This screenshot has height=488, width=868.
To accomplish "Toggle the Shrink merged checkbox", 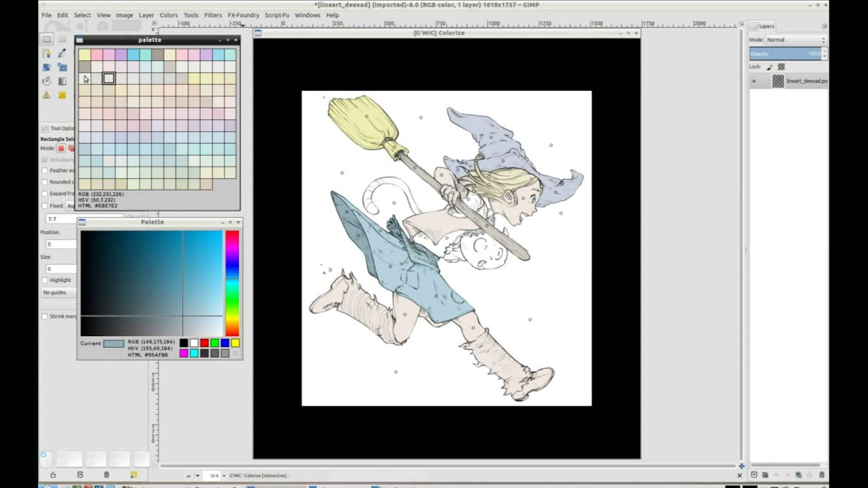I will (45, 316).
